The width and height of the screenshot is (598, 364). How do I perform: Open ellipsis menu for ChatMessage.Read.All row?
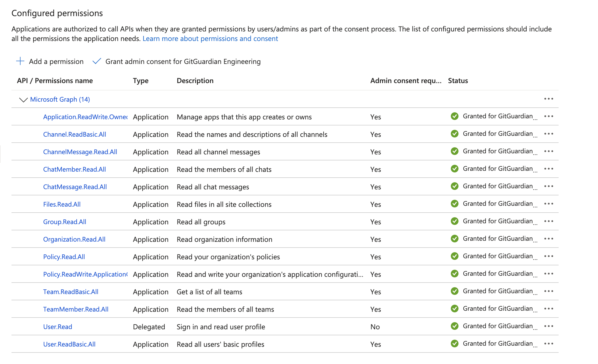click(548, 186)
